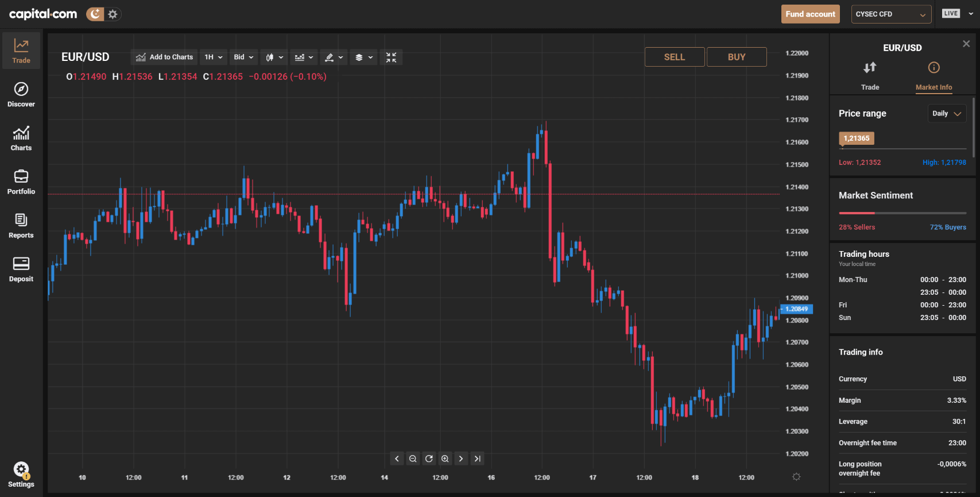Viewport: 980px width, 497px height.
Task: Open the Bid price type dropdown
Action: 243,57
